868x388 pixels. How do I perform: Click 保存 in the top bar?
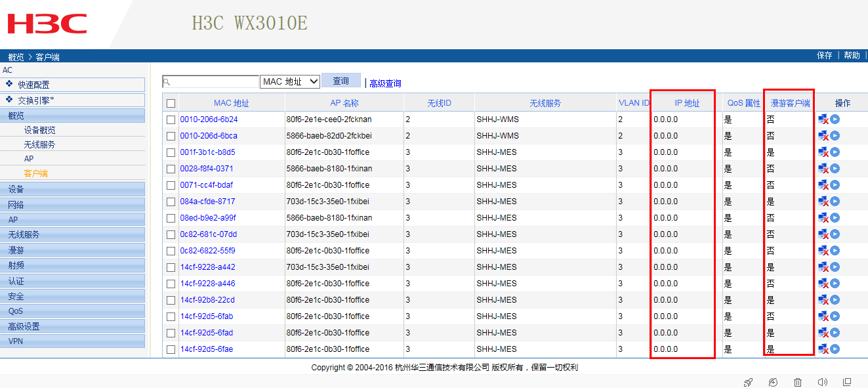[x=825, y=56]
